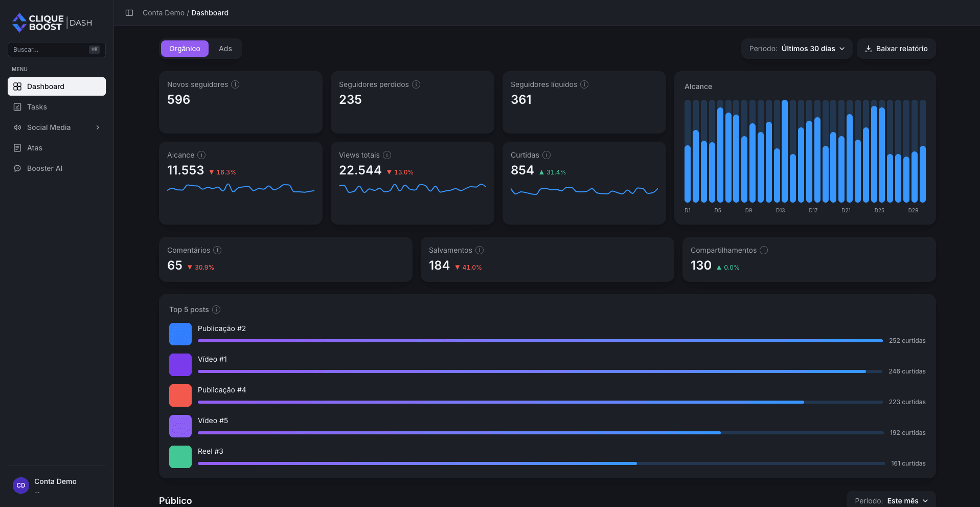Click the Atas document icon
Image resolution: width=980 pixels, height=507 pixels.
(17, 148)
